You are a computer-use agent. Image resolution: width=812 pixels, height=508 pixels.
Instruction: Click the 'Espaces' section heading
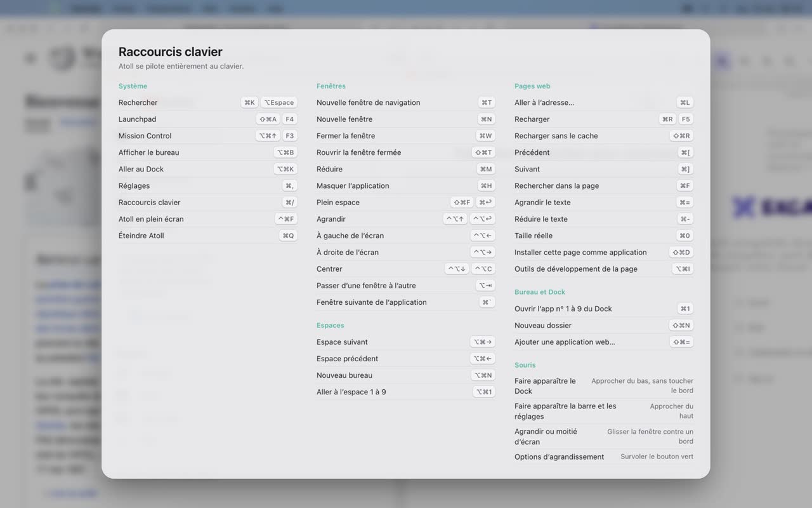(x=331, y=325)
